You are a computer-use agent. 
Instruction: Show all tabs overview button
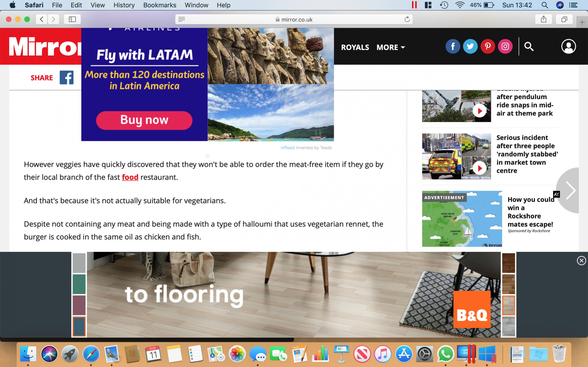coord(564,19)
